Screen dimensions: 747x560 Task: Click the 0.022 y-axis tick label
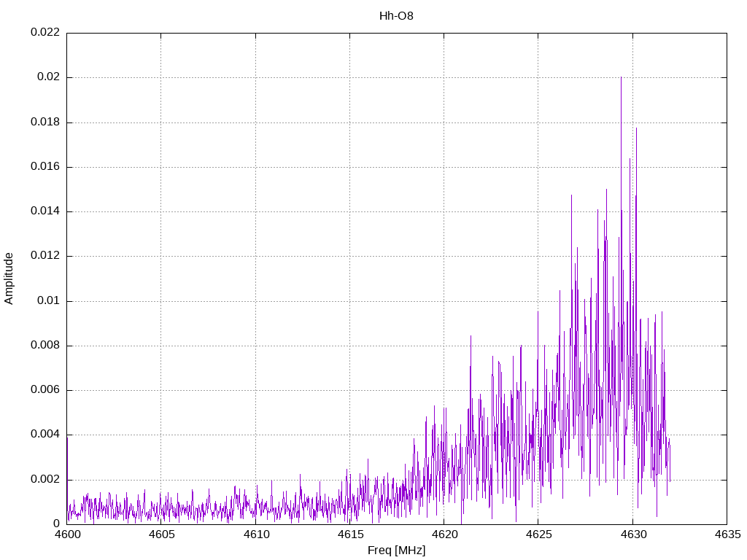tap(45, 33)
